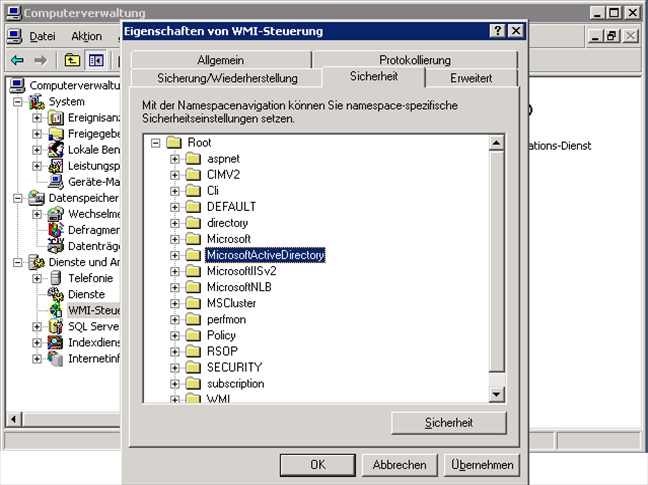Switch to the Allgemein tab
This screenshot has width=648, height=485.
pyautogui.click(x=221, y=60)
